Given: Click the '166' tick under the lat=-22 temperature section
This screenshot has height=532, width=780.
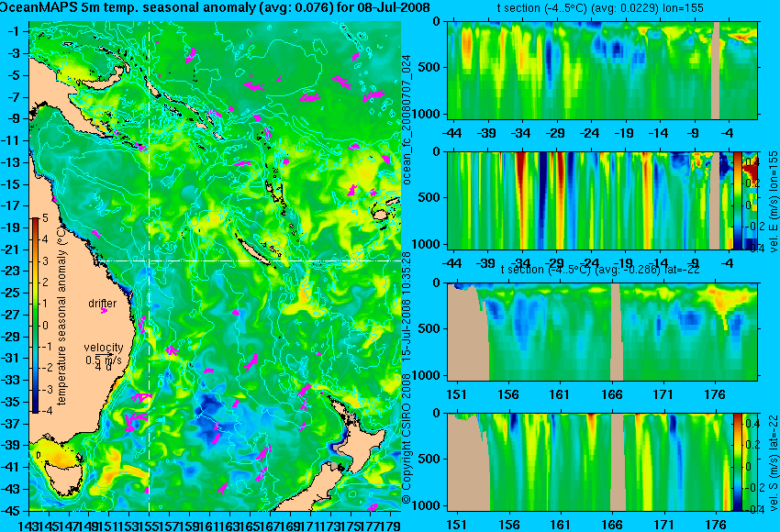Looking at the screenshot, I should click(x=612, y=394).
